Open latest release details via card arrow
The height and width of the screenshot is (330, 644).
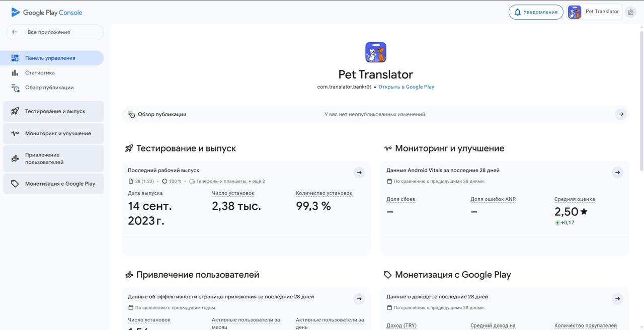pyautogui.click(x=359, y=172)
